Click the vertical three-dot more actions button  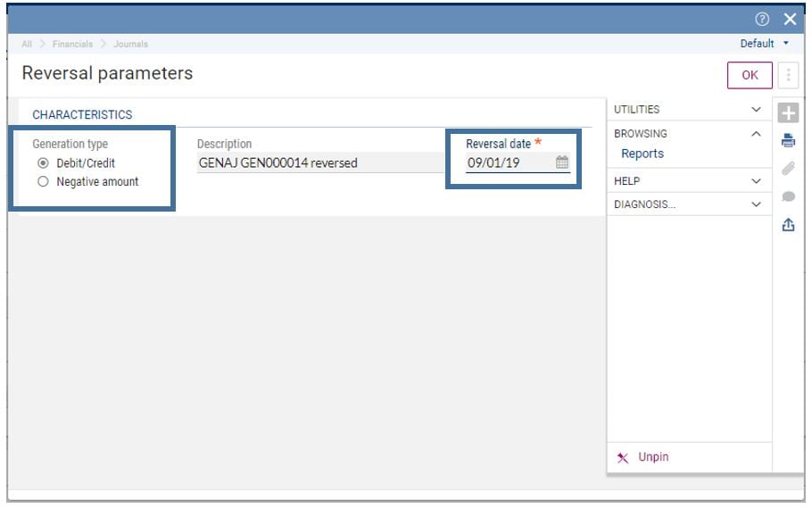[788, 75]
